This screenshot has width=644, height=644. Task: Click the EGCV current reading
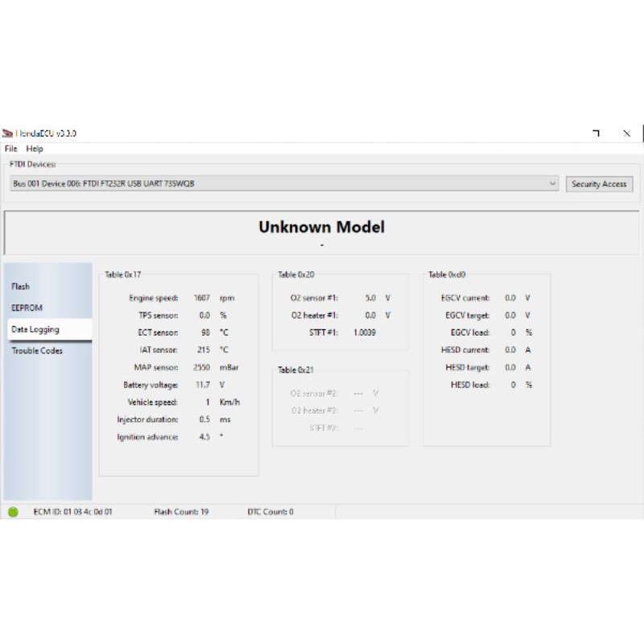tap(510, 298)
